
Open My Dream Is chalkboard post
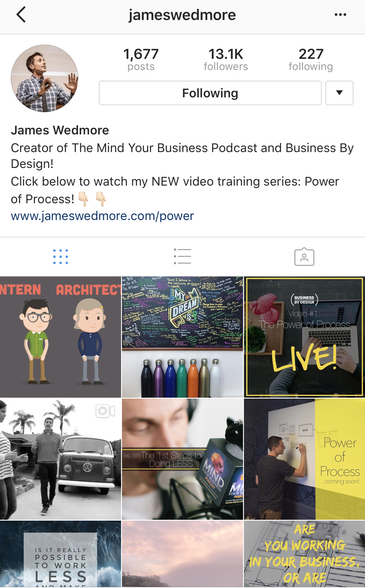point(182,337)
